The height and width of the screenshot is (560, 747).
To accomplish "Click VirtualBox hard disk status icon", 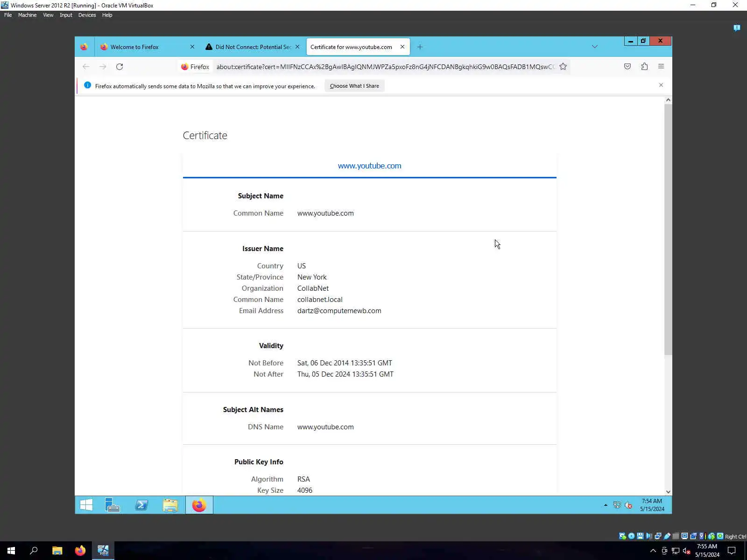I will click(x=622, y=536).
